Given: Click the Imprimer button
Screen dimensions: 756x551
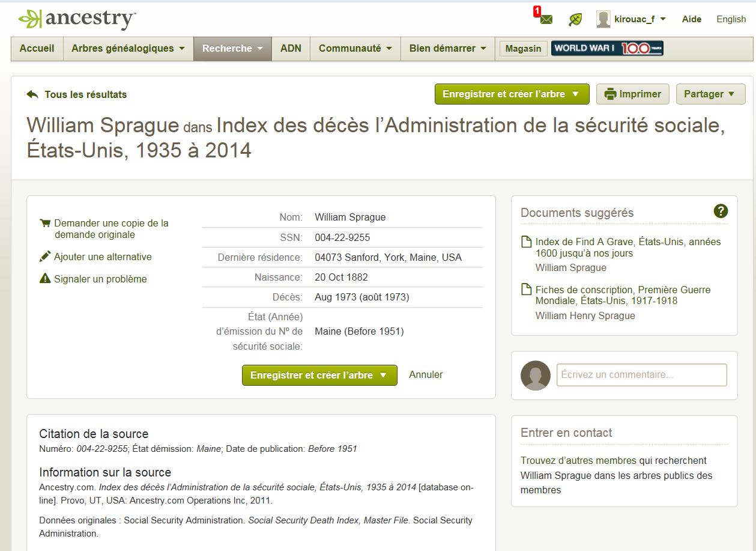Looking at the screenshot, I should pyautogui.click(x=633, y=94).
